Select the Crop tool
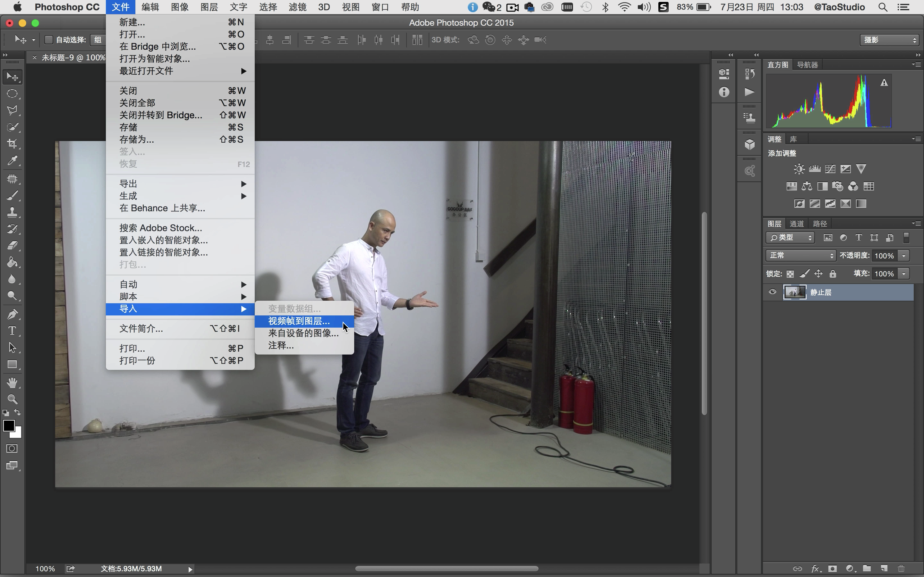Image resolution: width=924 pixels, height=577 pixels. point(12,144)
